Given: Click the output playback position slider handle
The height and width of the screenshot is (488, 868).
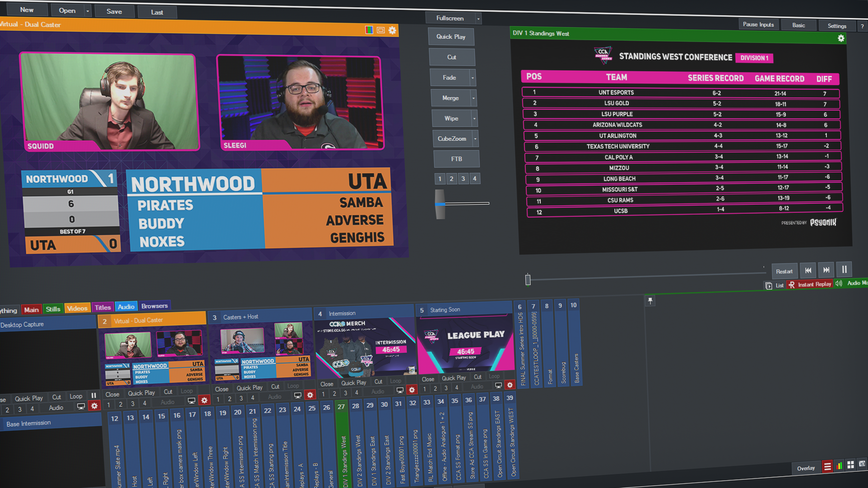Looking at the screenshot, I should [x=528, y=280].
